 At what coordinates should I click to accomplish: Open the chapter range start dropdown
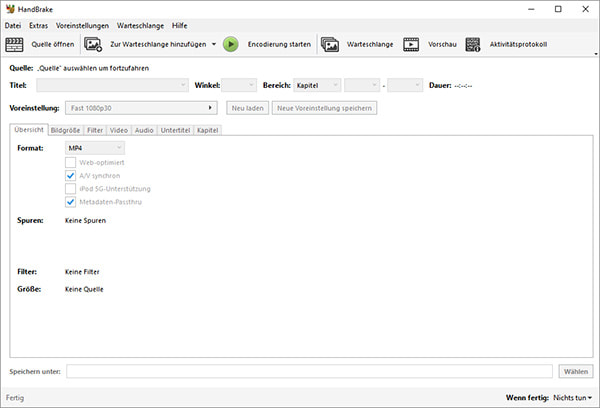click(x=362, y=85)
